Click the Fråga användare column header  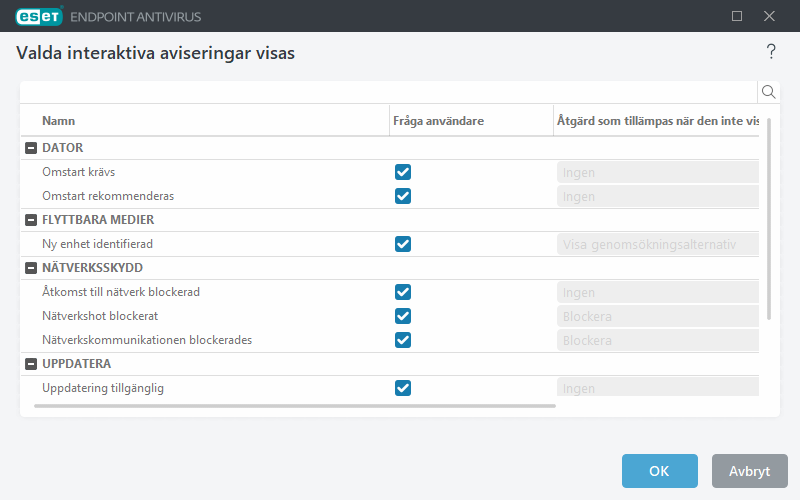click(x=440, y=121)
